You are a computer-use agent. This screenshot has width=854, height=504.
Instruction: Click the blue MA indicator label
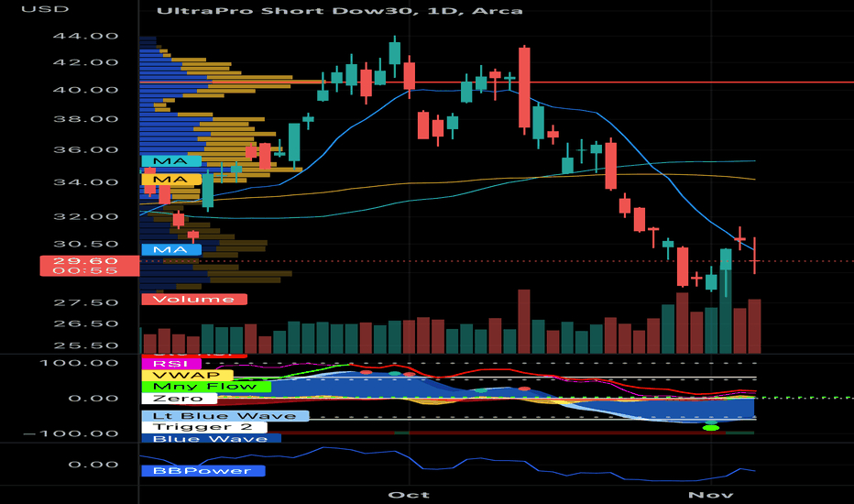(171, 250)
